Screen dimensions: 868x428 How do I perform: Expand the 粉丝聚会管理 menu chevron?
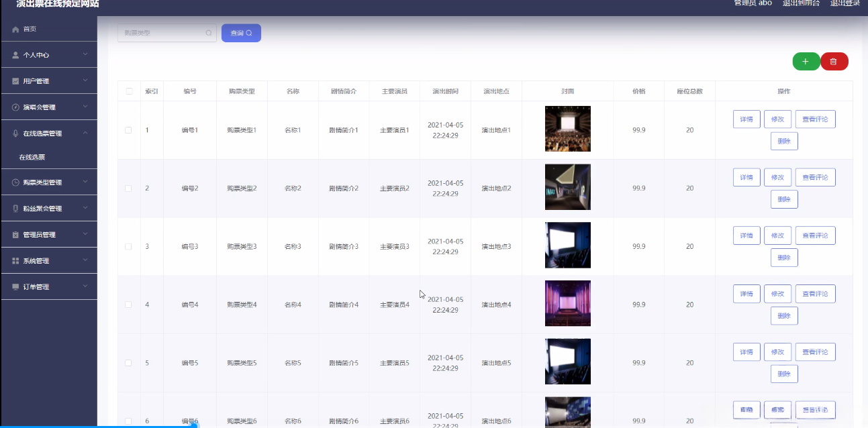tap(85, 208)
